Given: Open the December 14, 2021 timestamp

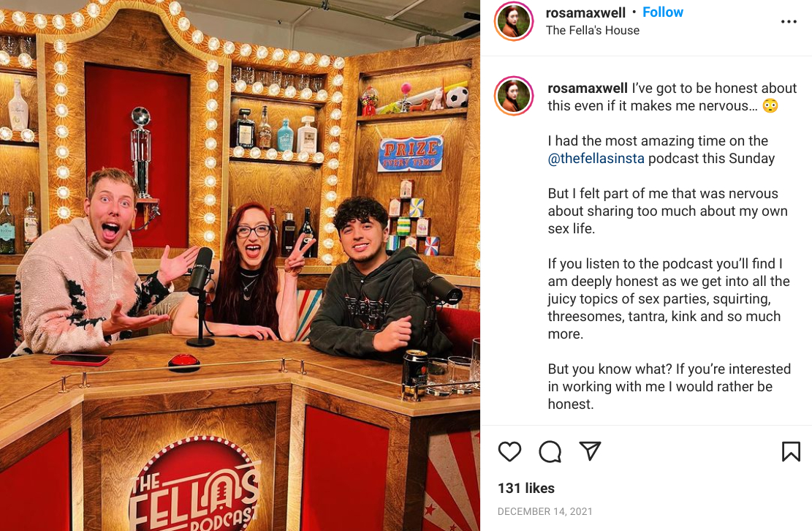Looking at the screenshot, I should pyautogui.click(x=545, y=511).
